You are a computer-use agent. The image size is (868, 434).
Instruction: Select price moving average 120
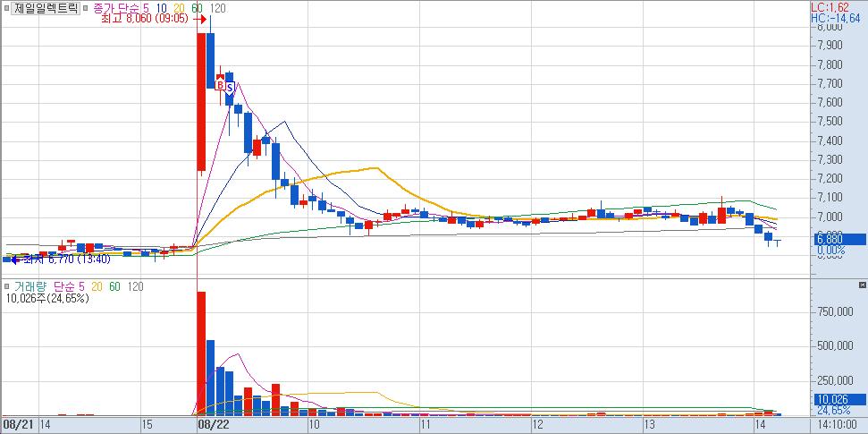[217, 8]
